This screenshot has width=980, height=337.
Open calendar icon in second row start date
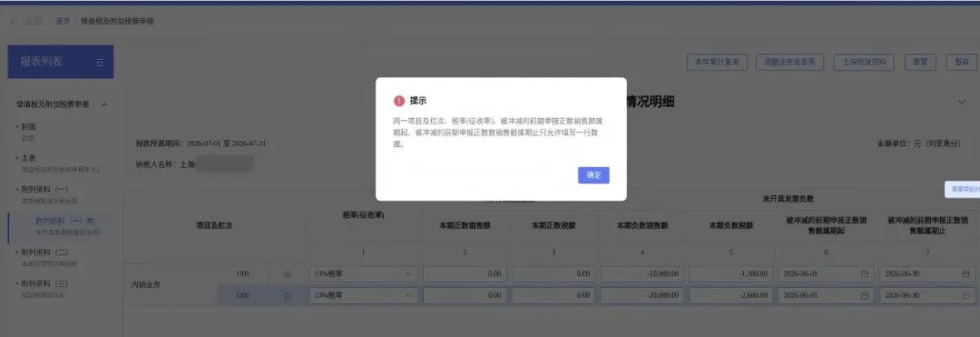(865, 296)
